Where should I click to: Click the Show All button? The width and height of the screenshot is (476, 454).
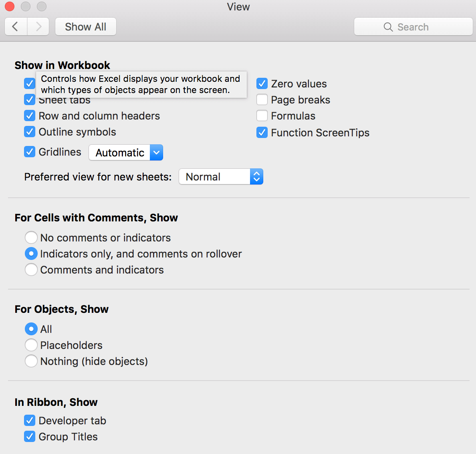(86, 27)
